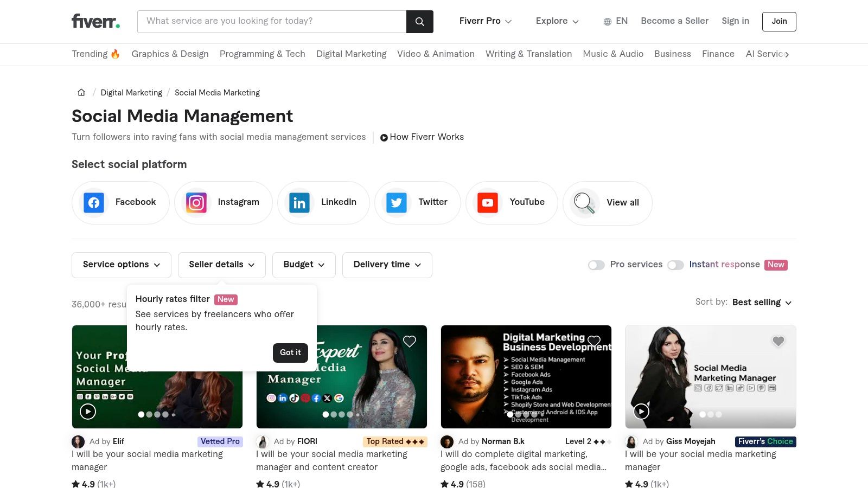Image resolution: width=868 pixels, height=488 pixels.
Task: Favorite FIORI's gig with heart icon
Action: click(410, 341)
